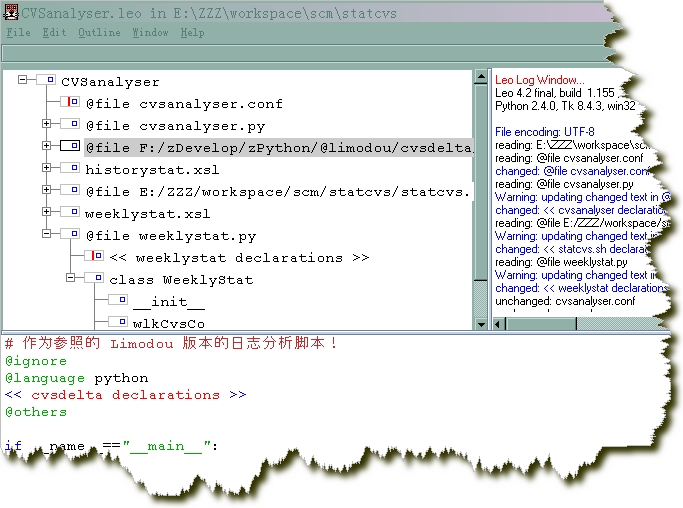Select the __init__ headline
Screen dimensions: 683x508
(169, 302)
